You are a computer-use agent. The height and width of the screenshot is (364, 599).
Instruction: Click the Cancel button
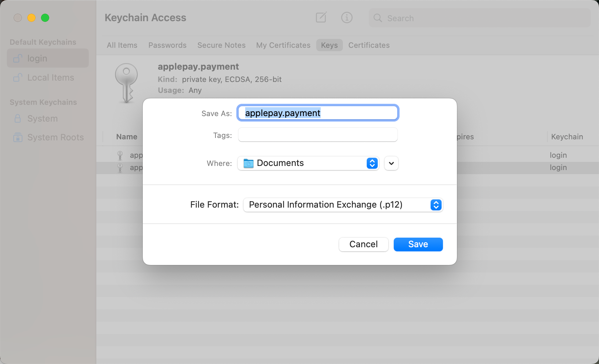[363, 244]
